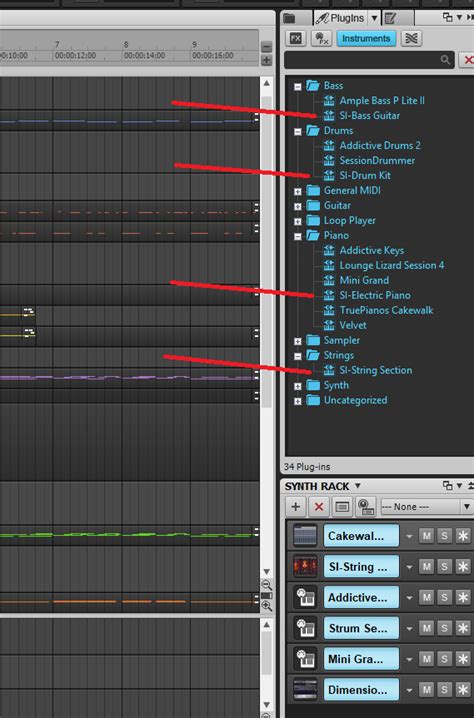Expand the Sampler folder

click(298, 341)
